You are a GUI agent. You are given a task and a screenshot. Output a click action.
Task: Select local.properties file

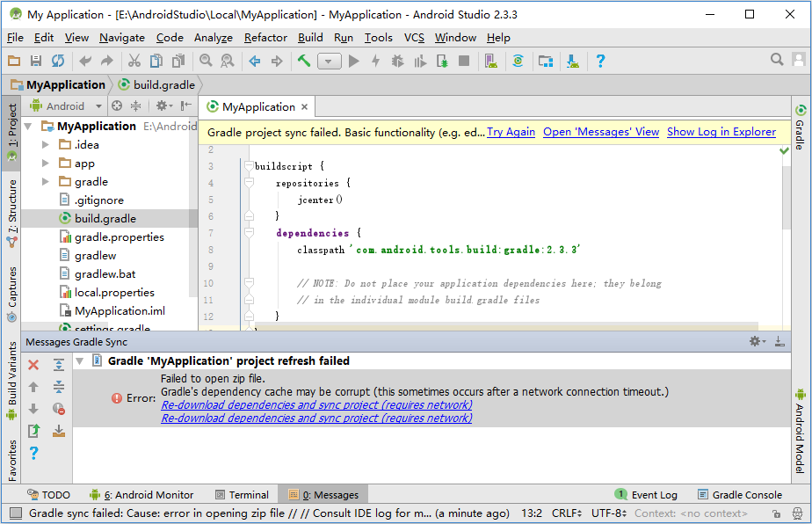114,292
